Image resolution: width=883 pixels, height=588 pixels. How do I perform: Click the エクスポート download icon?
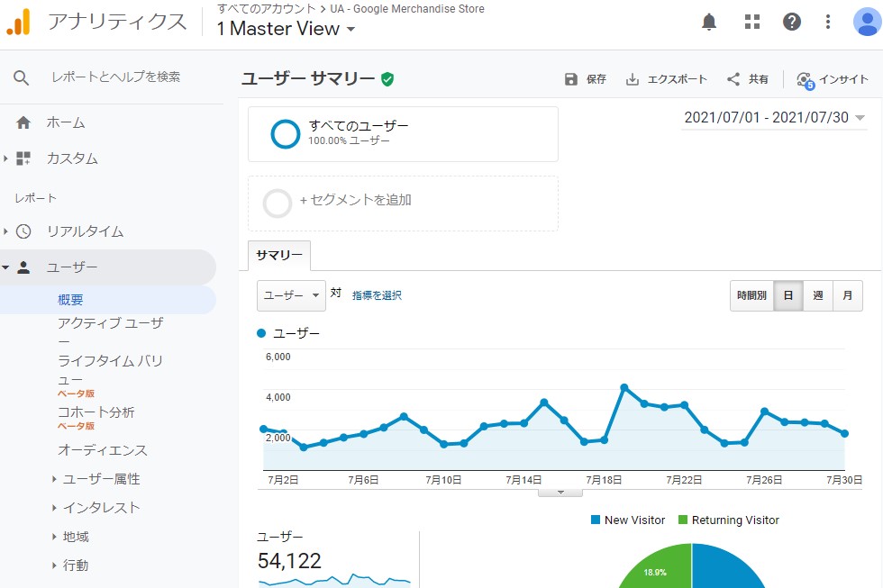click(632, 79)
